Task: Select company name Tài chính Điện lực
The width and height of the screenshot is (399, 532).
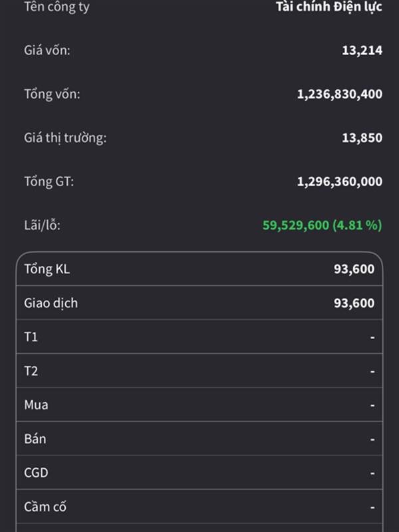Action: pos(329,7)
